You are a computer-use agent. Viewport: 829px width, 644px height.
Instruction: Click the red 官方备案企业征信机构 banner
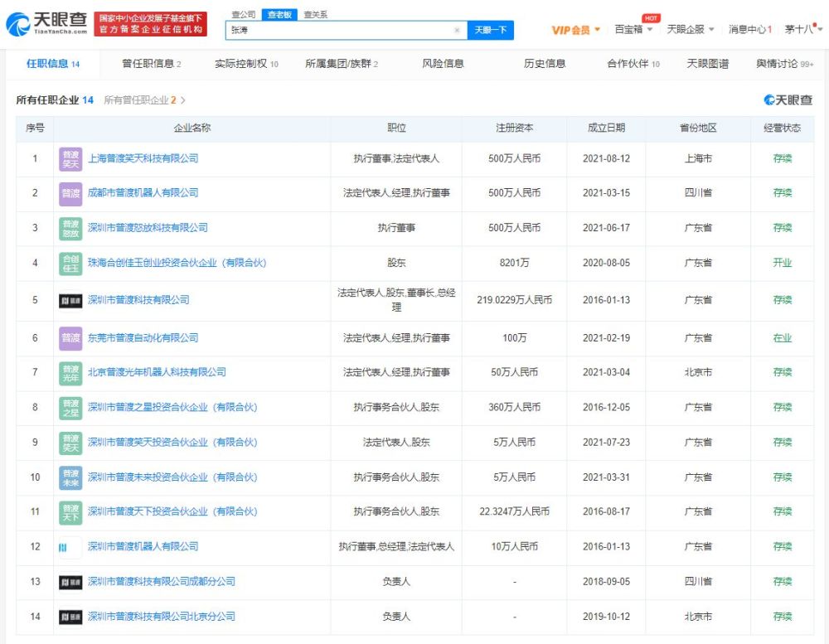151,24
